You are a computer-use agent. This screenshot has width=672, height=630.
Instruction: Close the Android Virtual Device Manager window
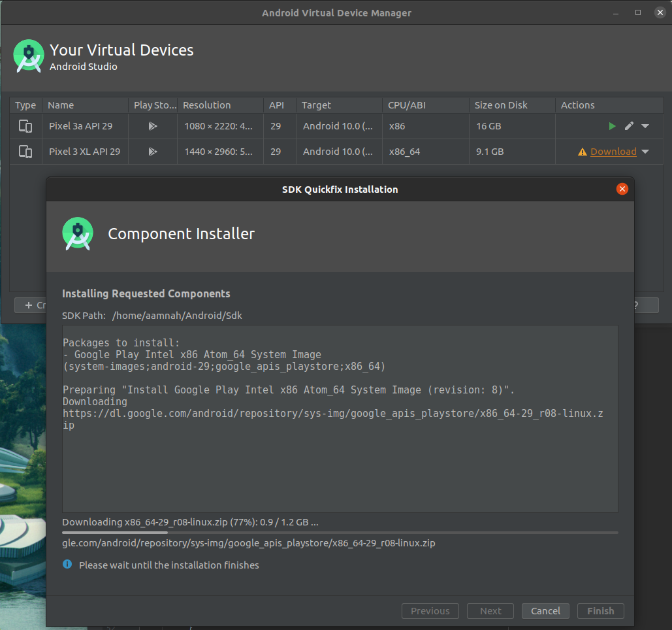click(660, 12)
